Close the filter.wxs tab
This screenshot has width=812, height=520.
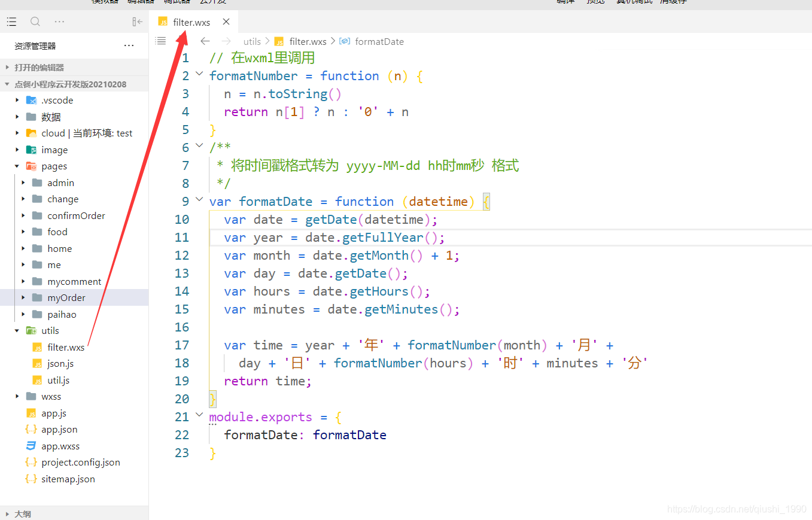tap(226, 22)
